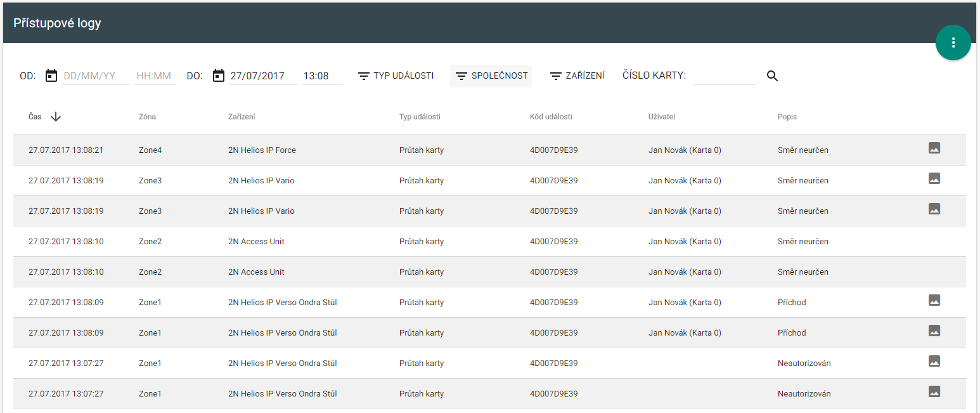Image resolution: width=980 pixels, height=413 pixels.
Task: Open the SPOLEČNOST filter
Action: coord(491,76)
